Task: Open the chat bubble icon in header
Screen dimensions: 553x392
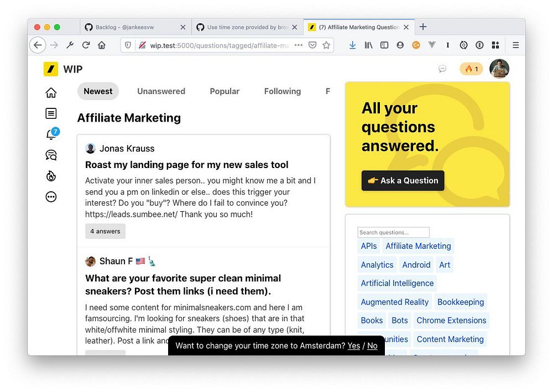Action: point(442,69)
